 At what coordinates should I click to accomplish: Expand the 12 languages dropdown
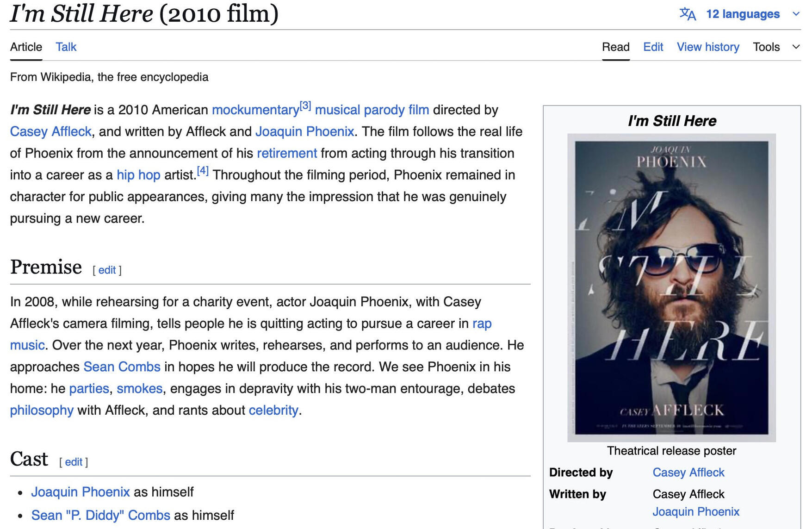coord(742,14)
